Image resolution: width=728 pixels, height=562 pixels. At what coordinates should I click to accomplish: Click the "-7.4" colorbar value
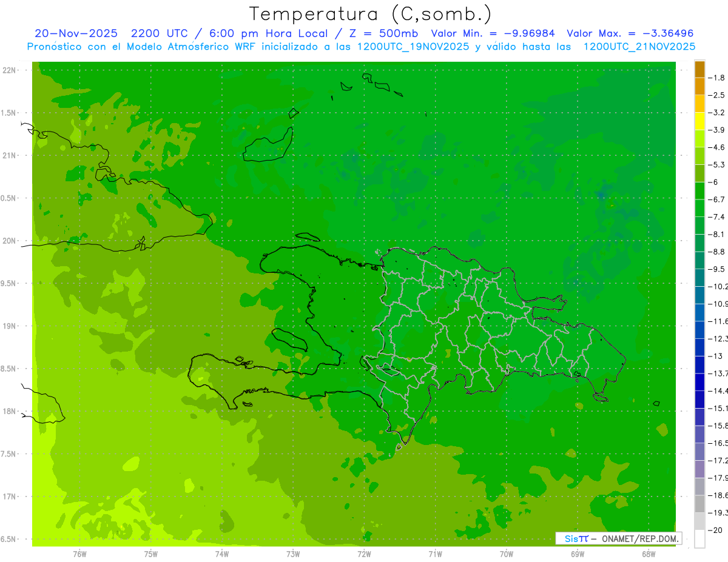716,217
